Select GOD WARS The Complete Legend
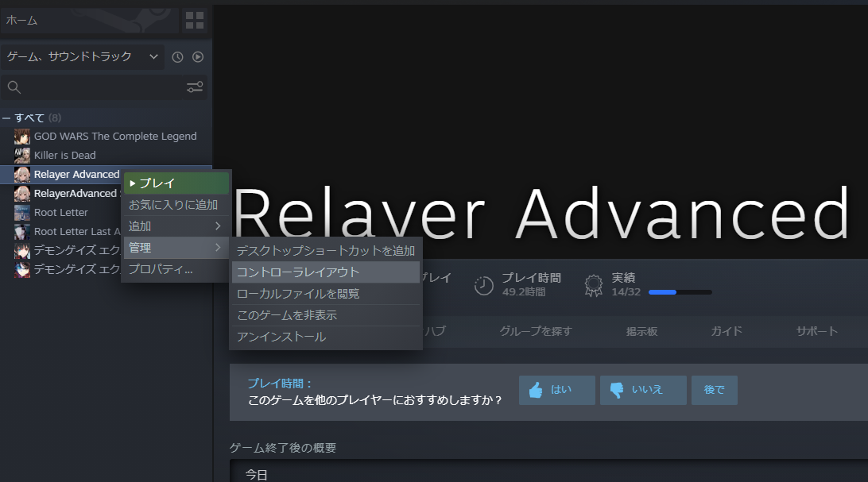868x482 pixels. 115,136
